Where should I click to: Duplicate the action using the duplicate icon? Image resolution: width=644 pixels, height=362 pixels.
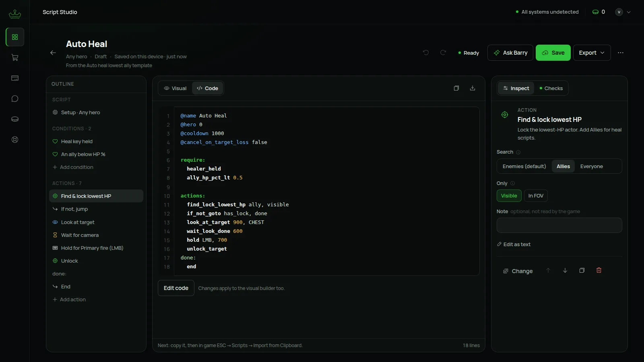[582, 270]
